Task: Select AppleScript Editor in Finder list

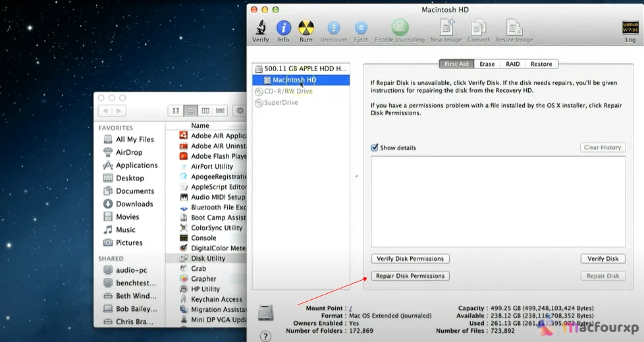Action: [x=206, y=186]
